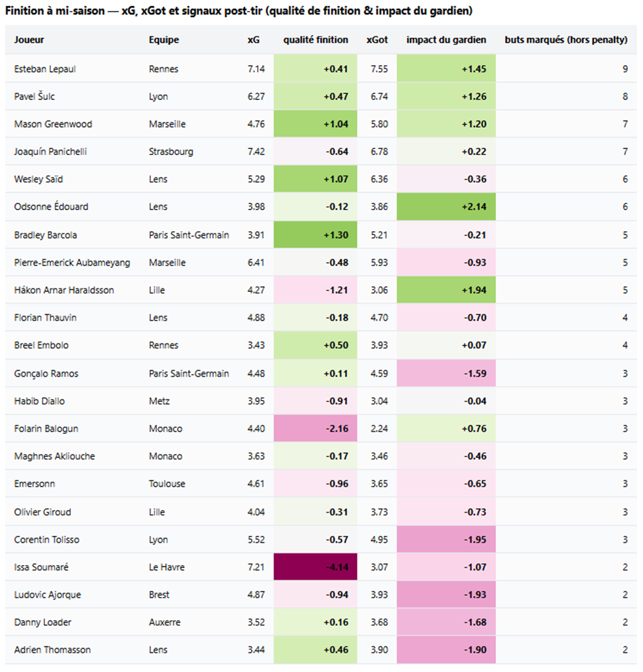Select Mason Greenwood's name cell
This screenshot has width=643, height=672.
[53, 124]
